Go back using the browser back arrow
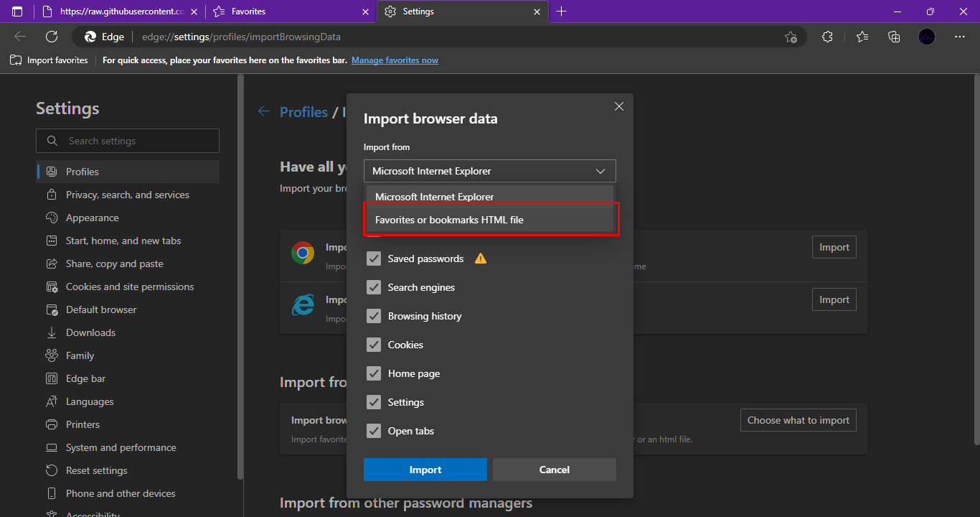This screenshot has height=517, width=980. tap(20, 37)
